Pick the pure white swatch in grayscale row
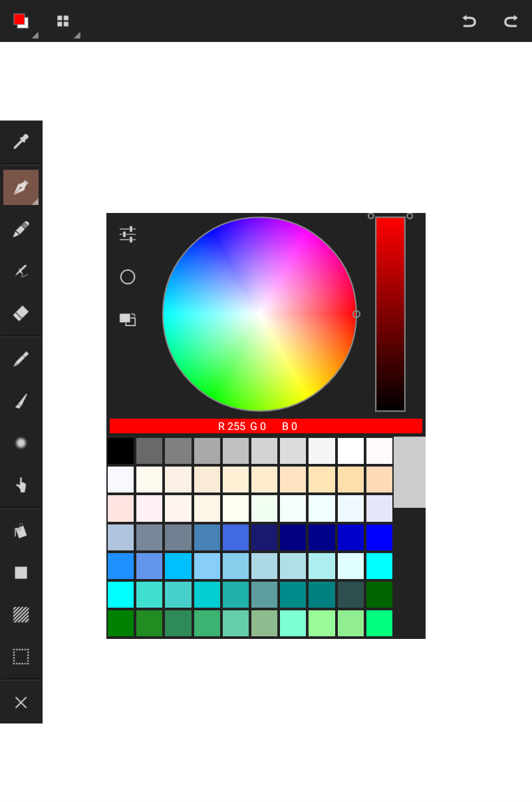Screen dimensions: 532x802 tap(350, 451)
